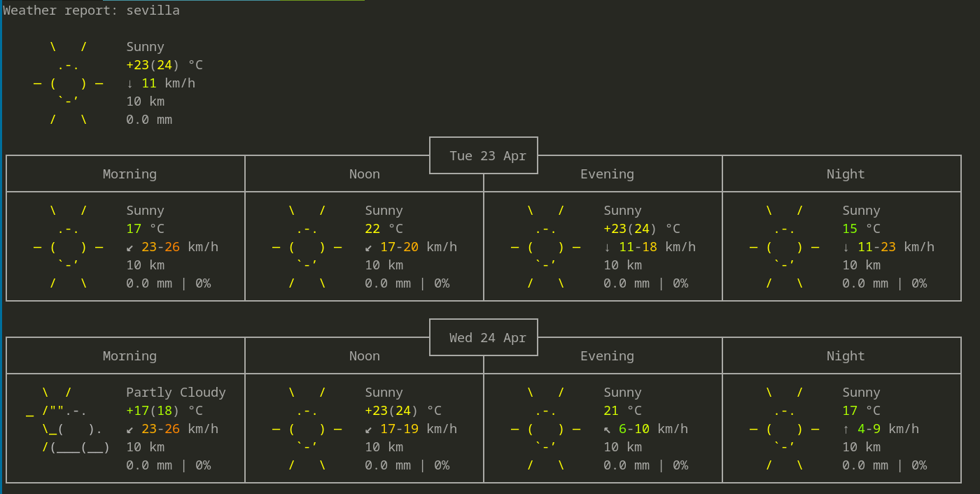This screenshot has width=980, height=494.
Task: Click the Evening header under Wed 24 Apr
Action: click(607, 356)
